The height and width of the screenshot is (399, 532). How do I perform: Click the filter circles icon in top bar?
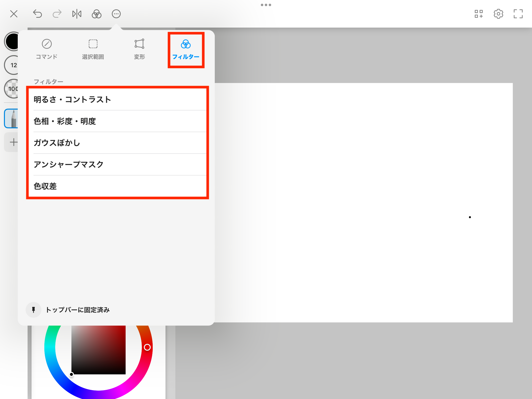click(x=97, y=14)
